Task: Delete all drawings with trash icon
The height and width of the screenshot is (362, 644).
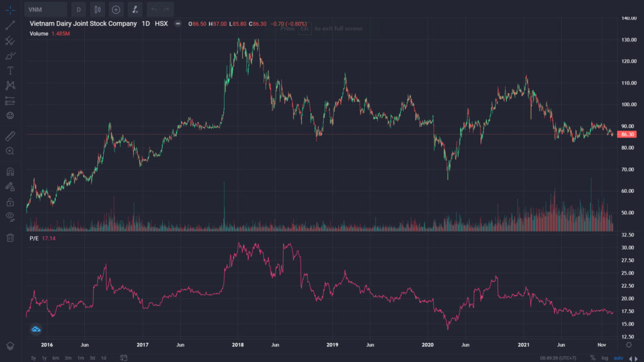Action: [x=10, y=238]
